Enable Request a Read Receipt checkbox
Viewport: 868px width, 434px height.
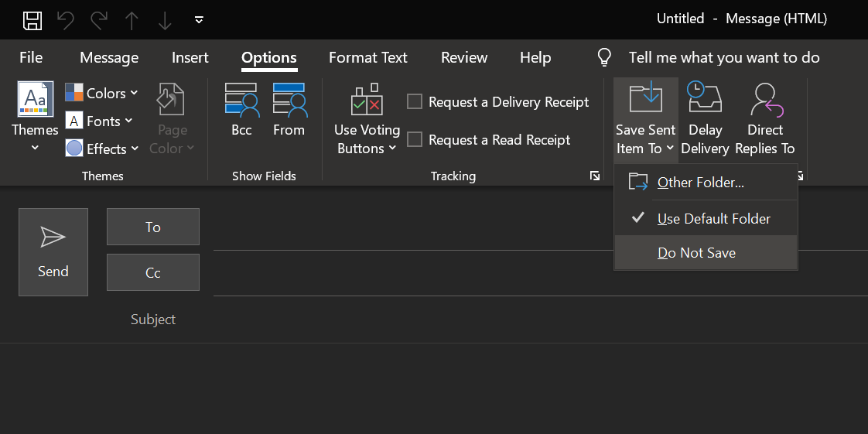pyautogui.click(x=415, y=140)
